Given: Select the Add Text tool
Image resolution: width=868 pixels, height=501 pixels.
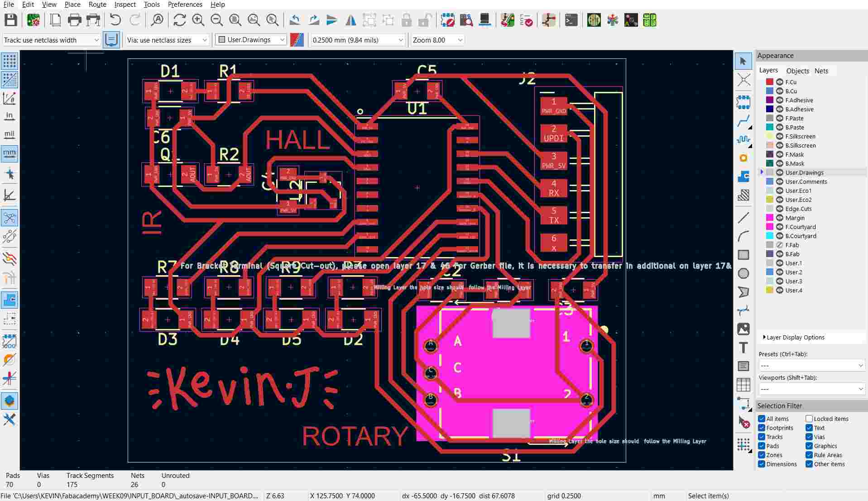Looking at the screenshot, I should point(743,348).
